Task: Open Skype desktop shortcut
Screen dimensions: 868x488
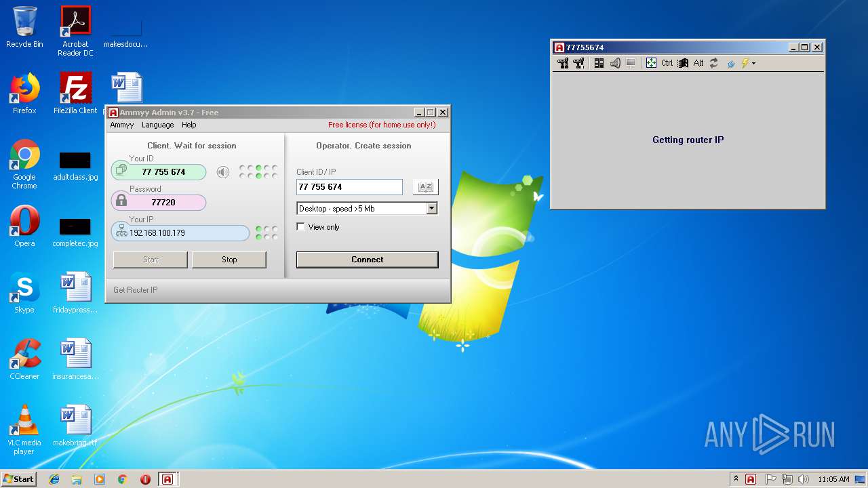Action: point(24,293)
